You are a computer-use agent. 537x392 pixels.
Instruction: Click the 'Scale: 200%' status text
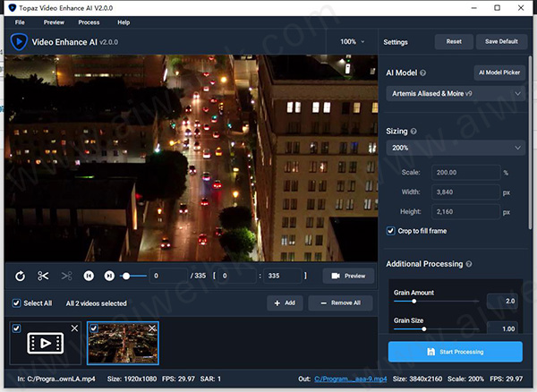pos(465,379)
